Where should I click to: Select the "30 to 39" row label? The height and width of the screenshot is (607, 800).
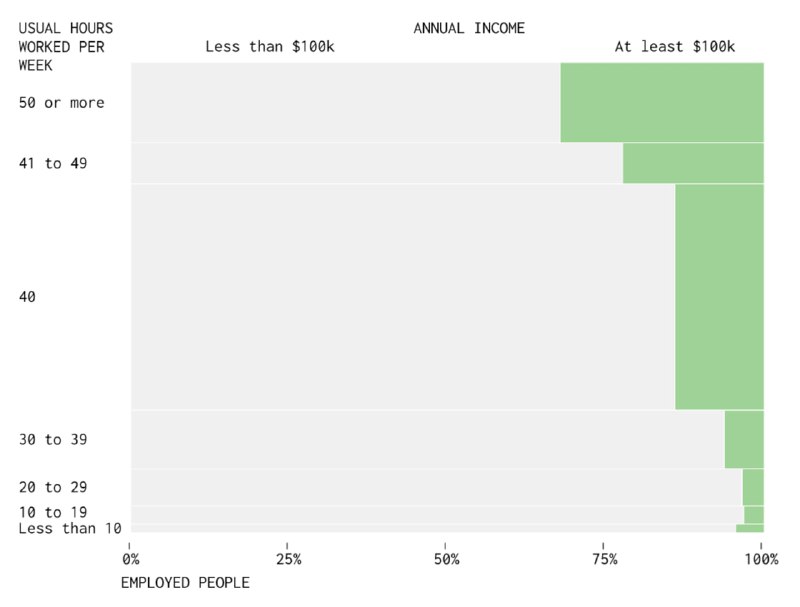tap(53, 439)
